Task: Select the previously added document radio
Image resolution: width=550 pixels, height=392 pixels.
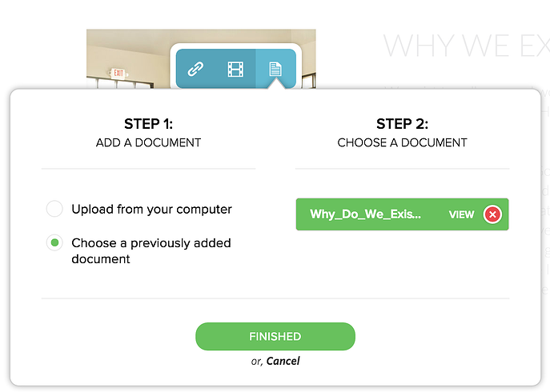Action: 54,242
